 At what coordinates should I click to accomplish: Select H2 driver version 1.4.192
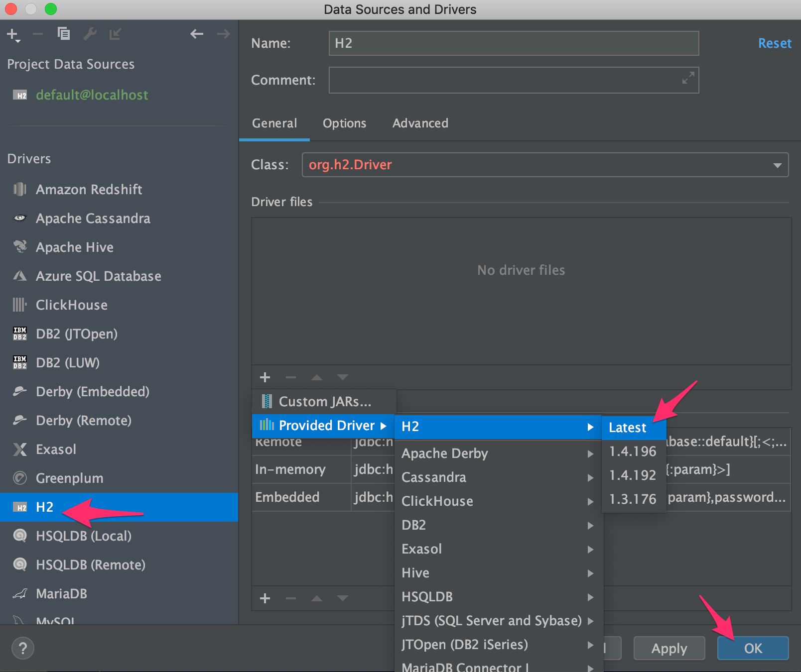634,475
